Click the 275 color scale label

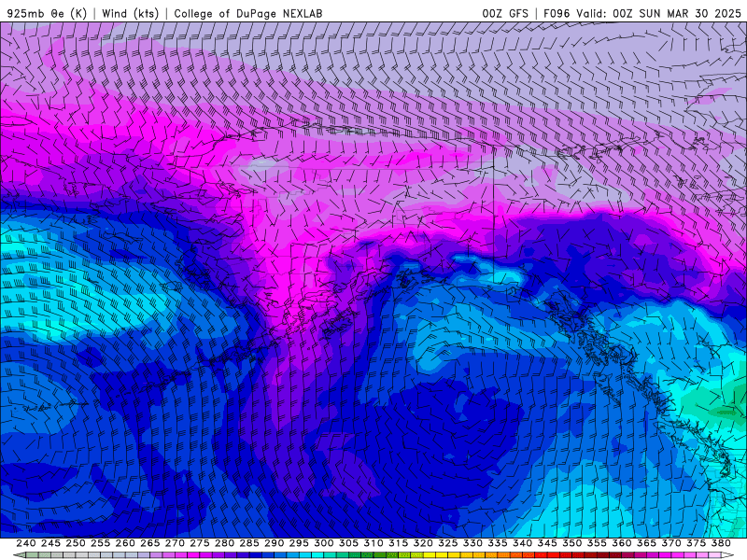click(200, 543)
